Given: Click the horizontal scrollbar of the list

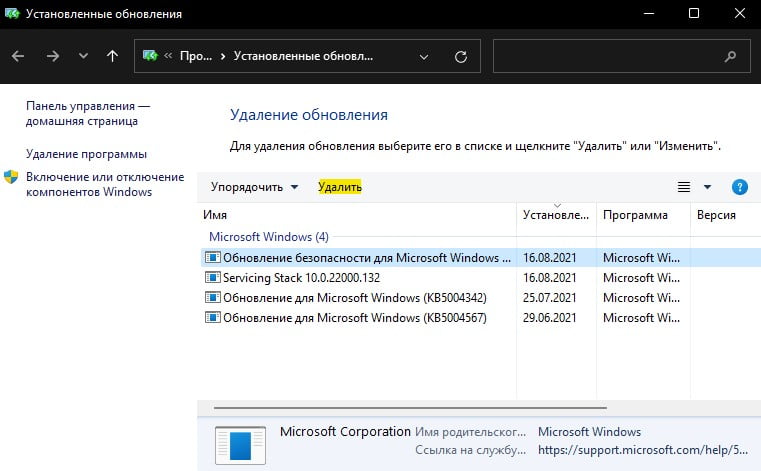Looking at the screenshot, I should [410, 408].
